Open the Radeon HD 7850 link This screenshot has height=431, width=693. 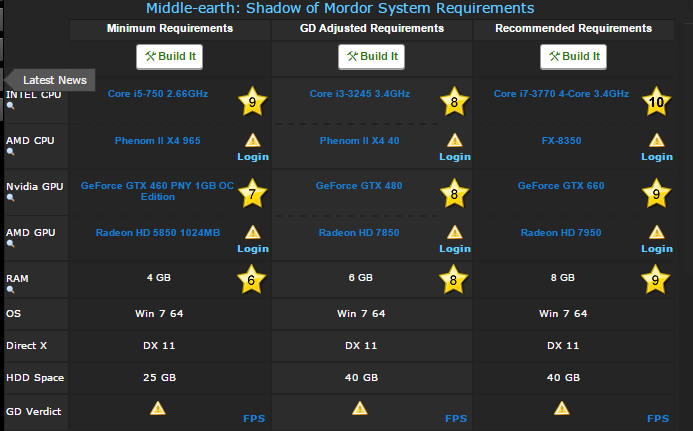click(359, 233)
